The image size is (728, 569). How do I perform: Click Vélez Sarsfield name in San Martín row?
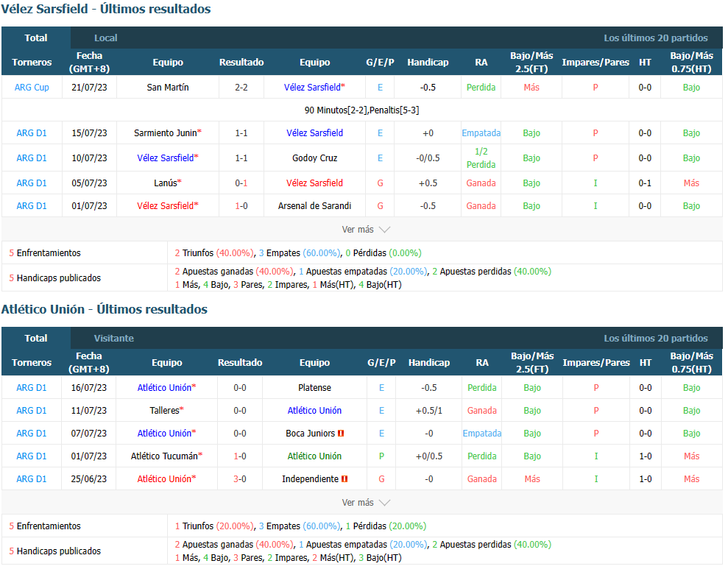pos(312,88)
